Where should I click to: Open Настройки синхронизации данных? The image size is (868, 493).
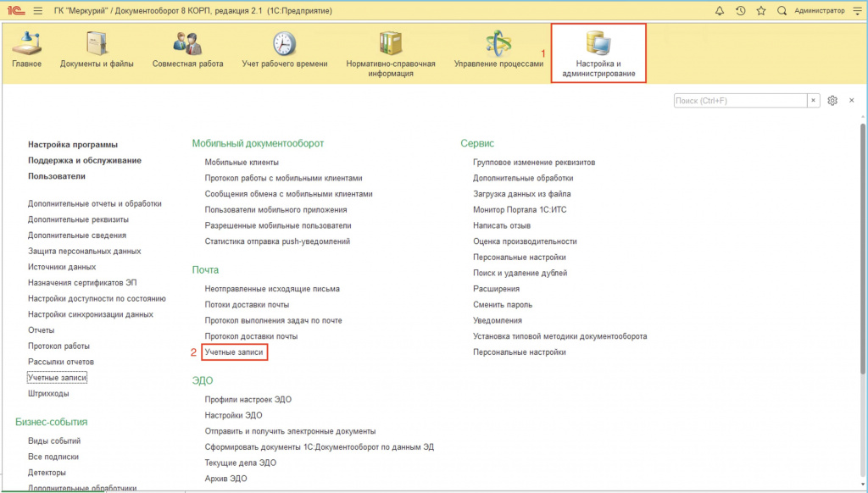(x=91, y=314)
